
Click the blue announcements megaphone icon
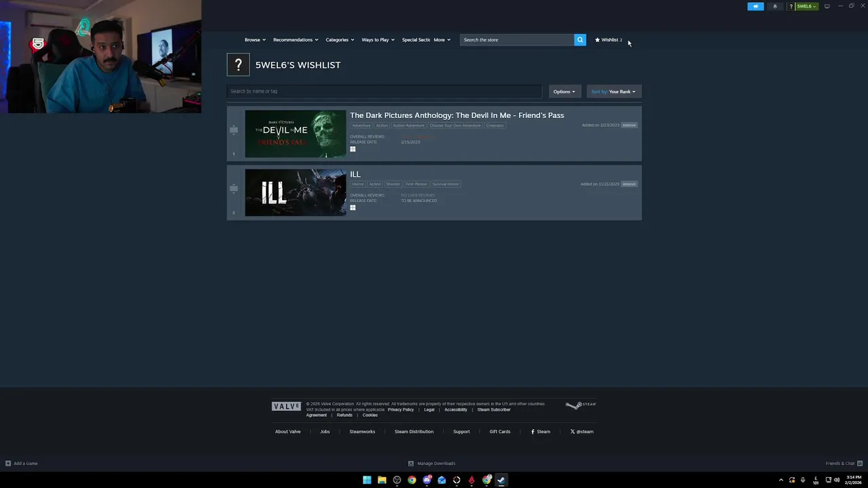click(x=755, y=6)
